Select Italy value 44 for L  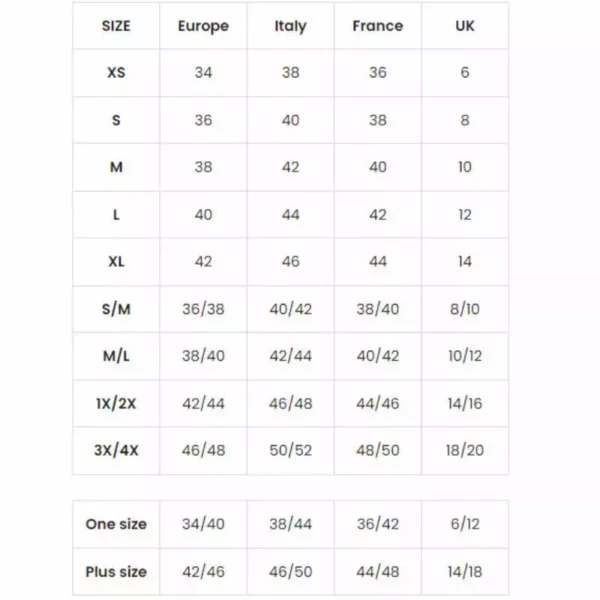coord(290,215)
